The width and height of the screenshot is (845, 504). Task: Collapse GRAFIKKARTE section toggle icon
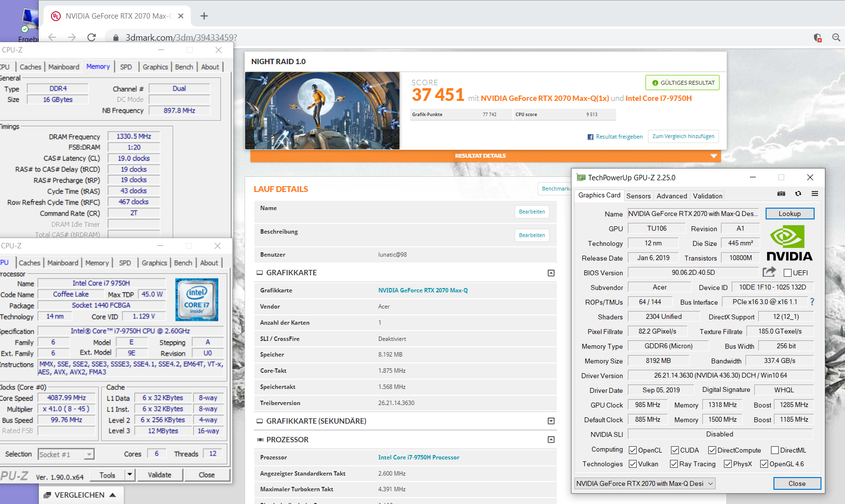tap(551, 273)
